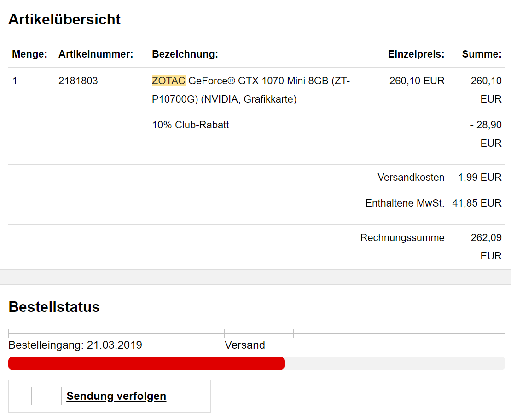This screenshot has height=420, width=511.
Task: Click the 10% Club-Rabatt line
Action: [191, 125]
